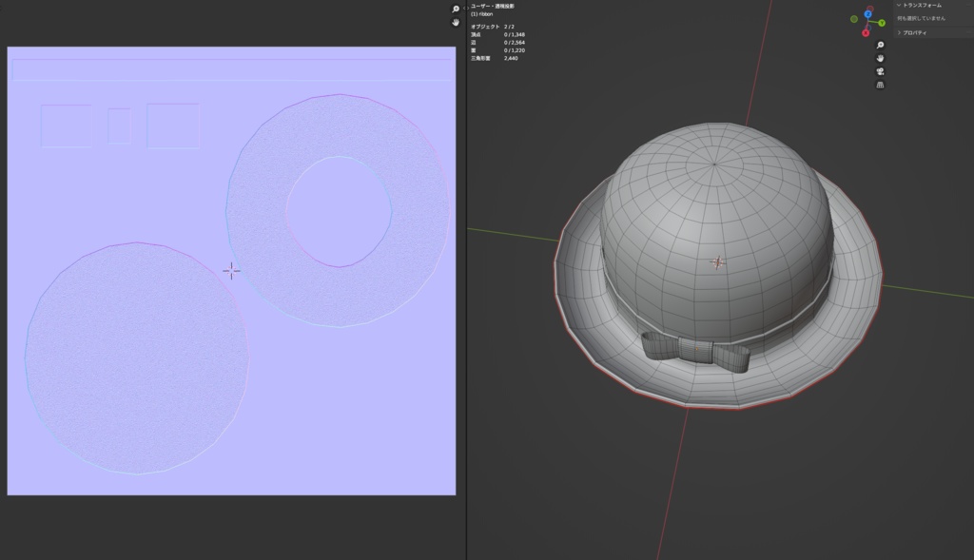Click the narrow middle rectangle UV island
The height and width of the screenshot is (560, 974).
pos(119,126)
